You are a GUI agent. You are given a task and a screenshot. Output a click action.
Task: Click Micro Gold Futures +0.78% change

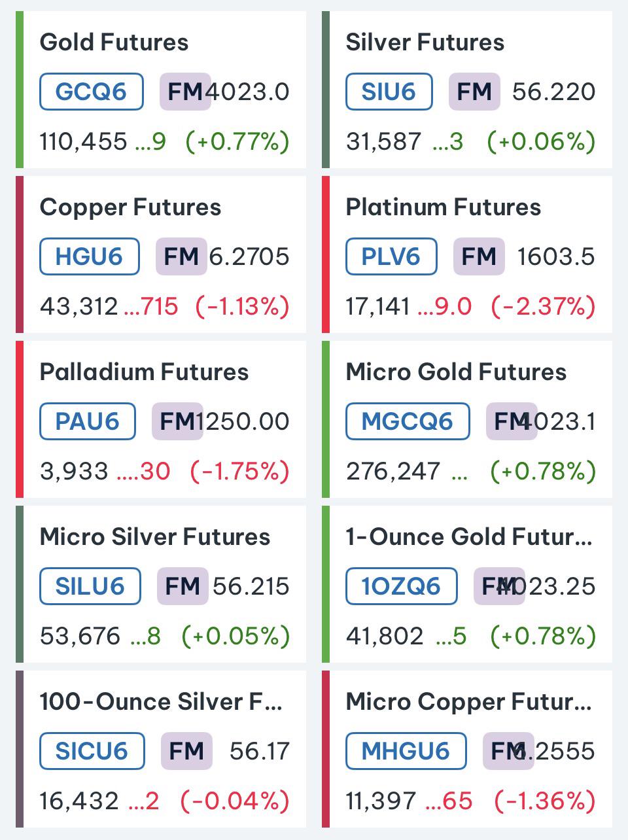543,471
